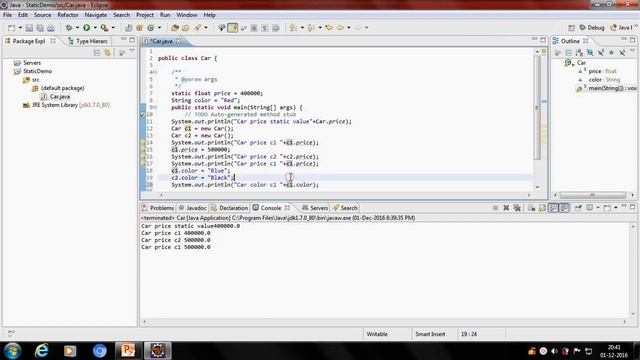Open the Run button dropdown arrow

click(95, 28)
